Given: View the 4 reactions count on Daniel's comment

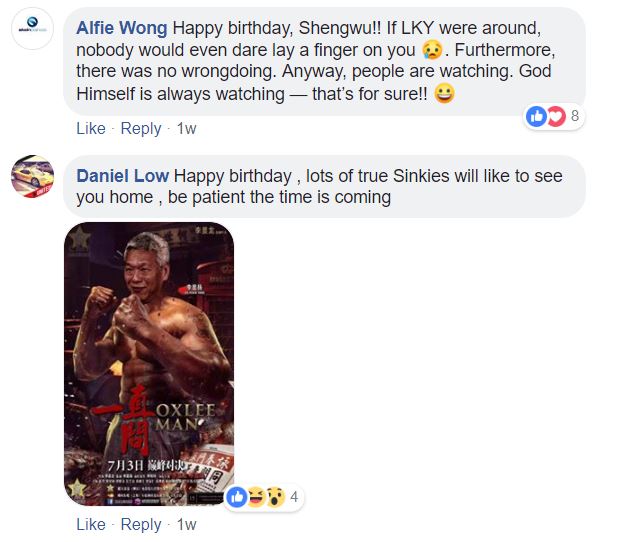Looking at the screenshot, I should click(x=294, y=497).
